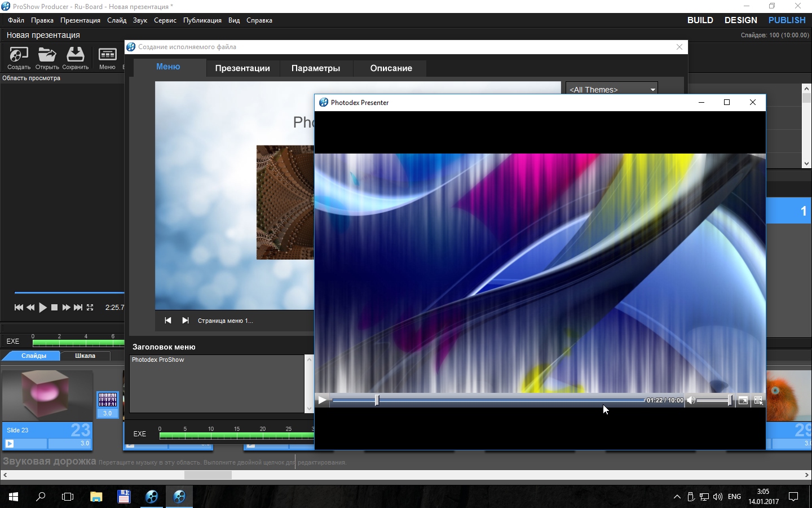This screenshot has height=508, width=812.
Task: Open File Explorer from taskbar
Action: click(x=96, y=497)
